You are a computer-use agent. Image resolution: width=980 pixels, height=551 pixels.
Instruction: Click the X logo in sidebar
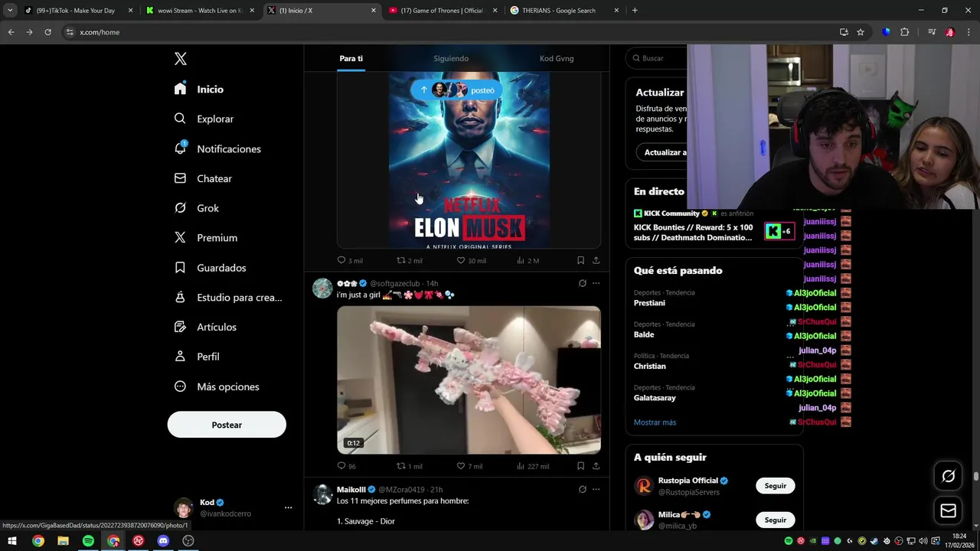point(180,59)
